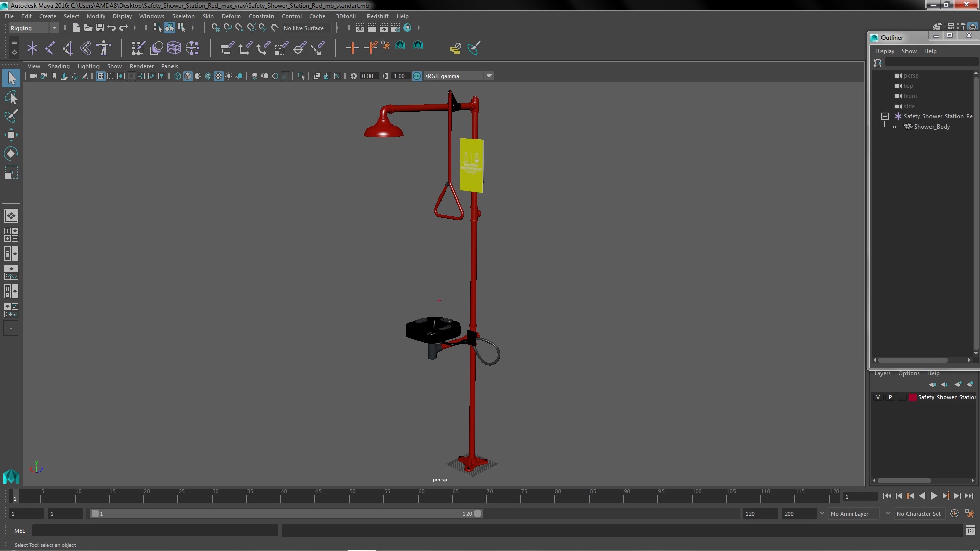Open Outliner Display menu
980x551 pixels.
[x=885, y=51]
